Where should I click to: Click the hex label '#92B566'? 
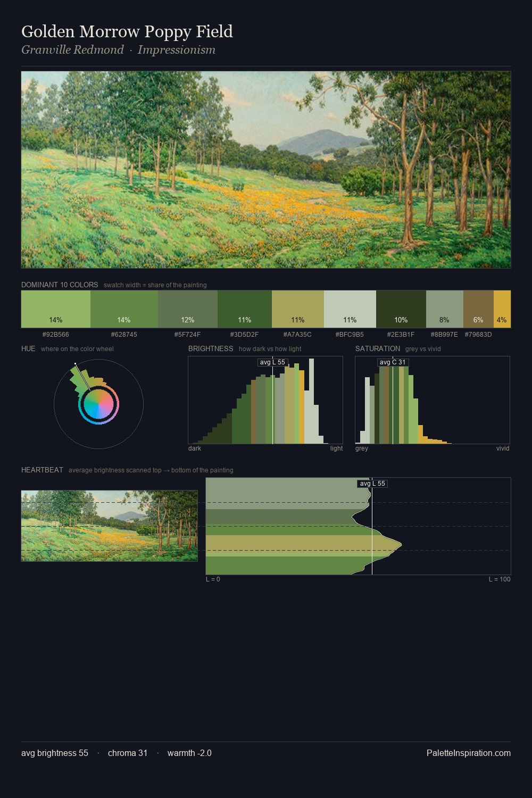(x=56, y=335)
